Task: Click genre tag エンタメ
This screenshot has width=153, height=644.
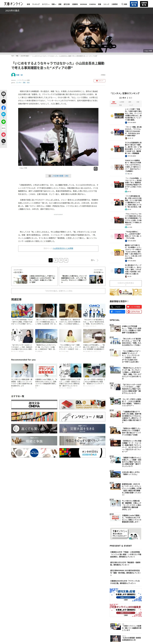Action: [x=19, y=83]
